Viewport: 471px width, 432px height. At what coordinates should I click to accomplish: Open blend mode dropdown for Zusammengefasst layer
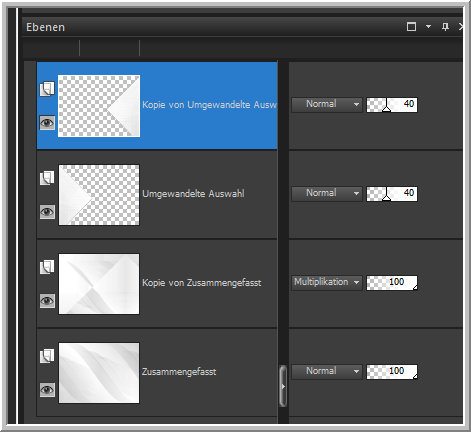[327, 372]
